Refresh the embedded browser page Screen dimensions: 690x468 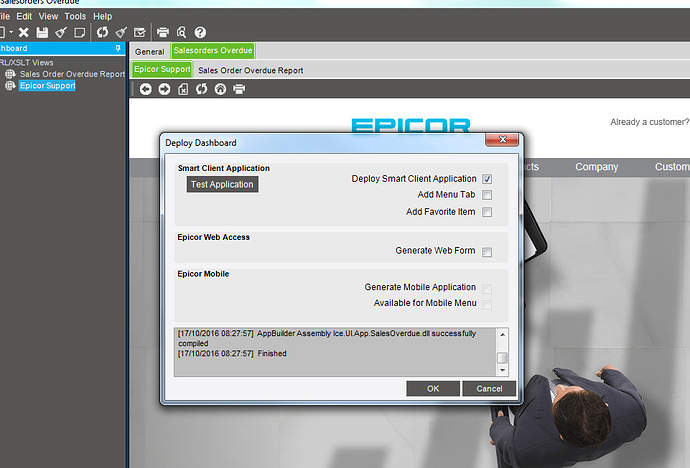pyautogui.click(x=202, y=89)
